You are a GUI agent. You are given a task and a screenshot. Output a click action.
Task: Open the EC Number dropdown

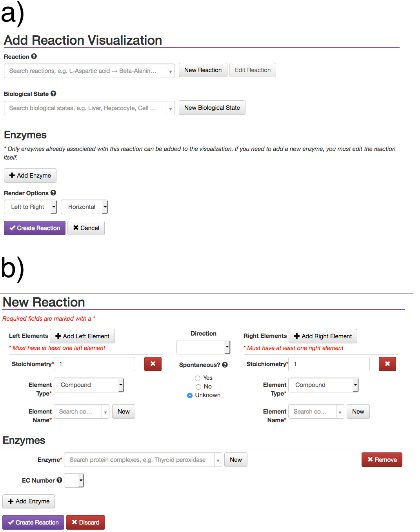74,480
